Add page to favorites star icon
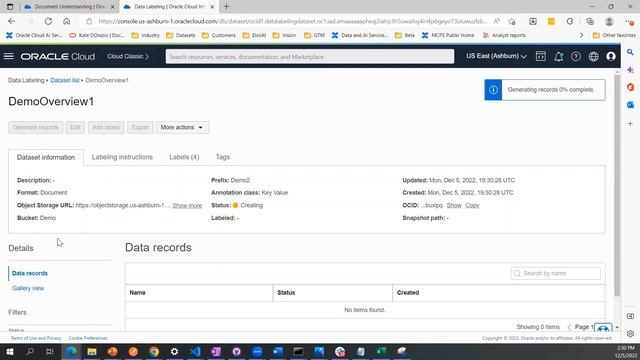 click(512, 21)
